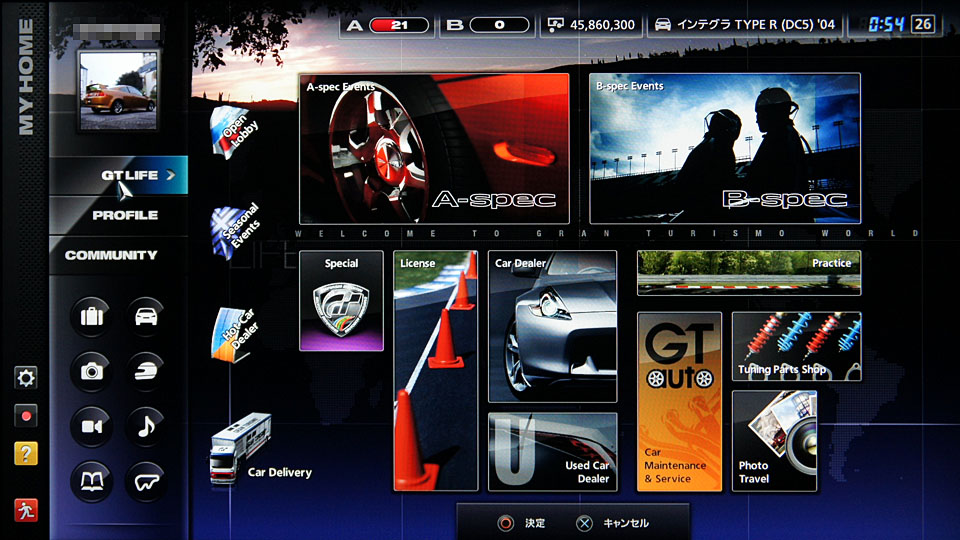Open the track outline course icon
Viewport: 960px width, 540px height.
(x=147, y=482)
